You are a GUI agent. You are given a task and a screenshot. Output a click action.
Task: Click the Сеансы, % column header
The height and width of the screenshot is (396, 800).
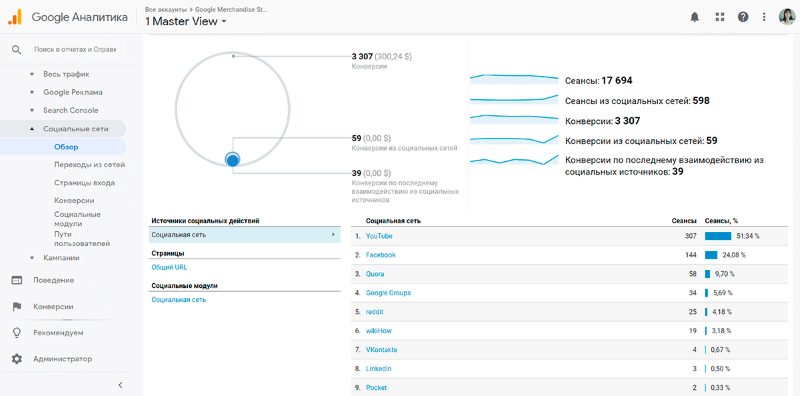click(x=721, y=221)
